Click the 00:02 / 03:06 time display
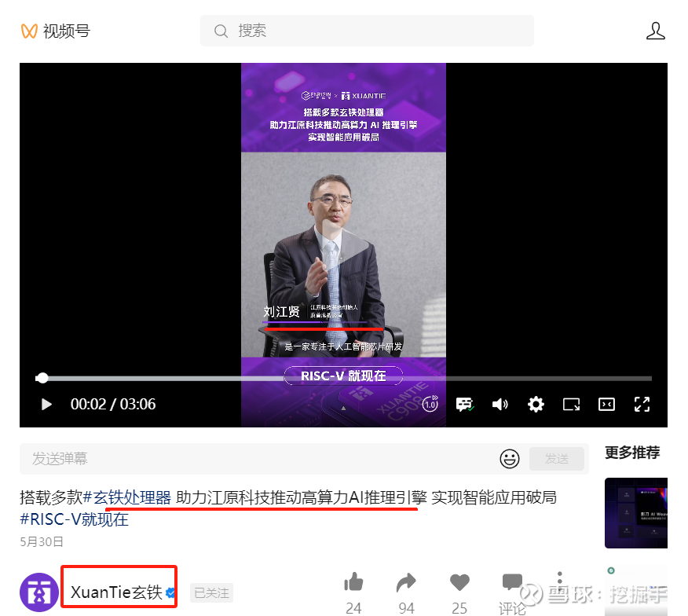Viewport: 688px width, 616px height. [113, 404]
